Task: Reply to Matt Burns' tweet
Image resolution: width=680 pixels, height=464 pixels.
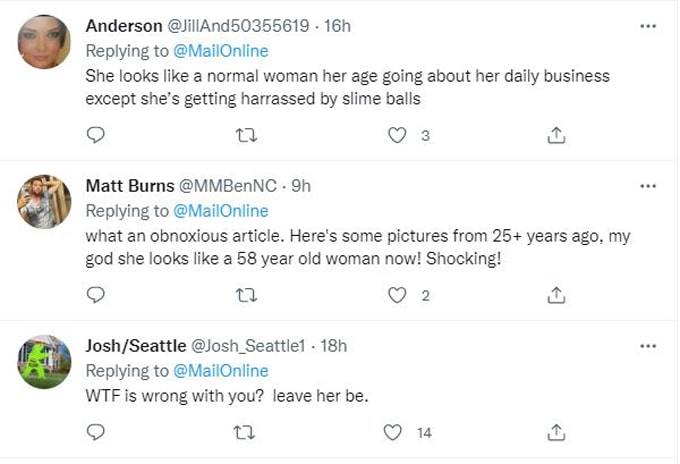Action: point(96,294)
